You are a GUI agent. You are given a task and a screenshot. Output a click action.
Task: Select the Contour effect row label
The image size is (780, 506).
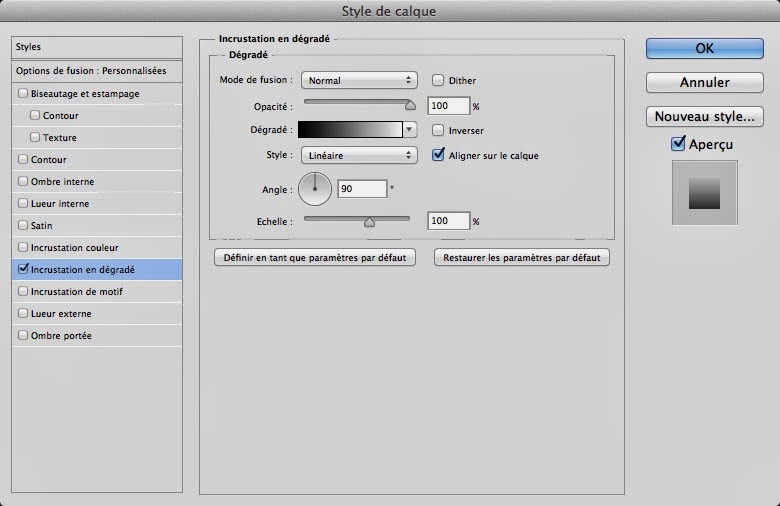click(x=49, y=160)
